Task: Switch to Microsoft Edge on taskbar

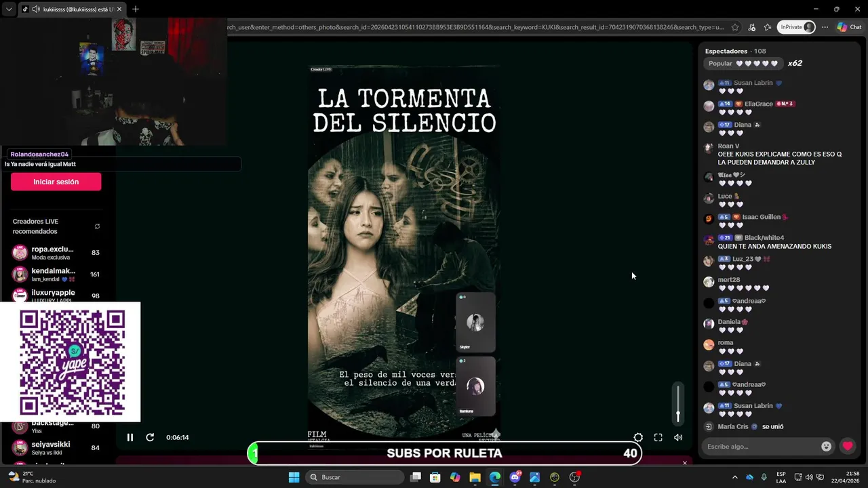Action: pos(495,477)
